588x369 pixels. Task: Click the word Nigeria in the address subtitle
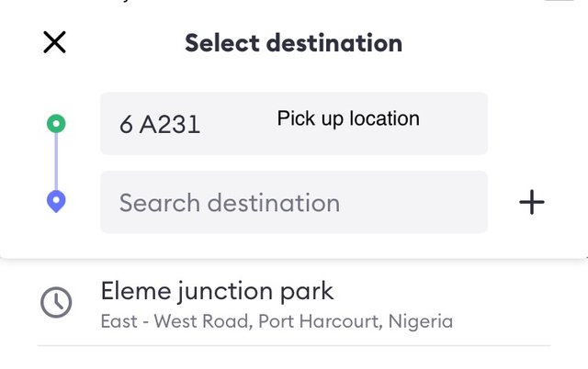click(421, 321)
